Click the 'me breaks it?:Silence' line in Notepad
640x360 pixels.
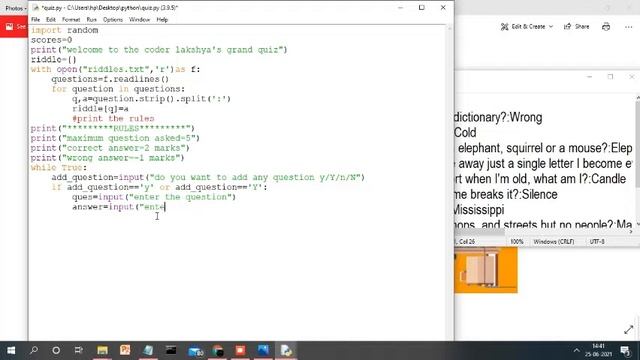tap(506, 194)
